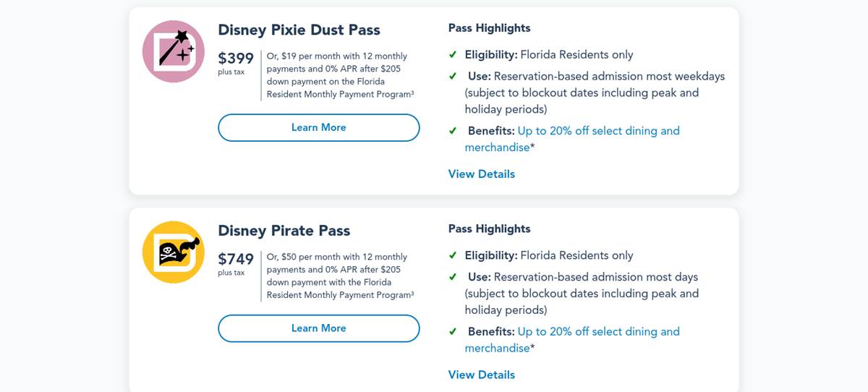The height and width of the screenshot is (392, 868).
Task: Open View Details for Pixie Dust Pass
Action: pyautogui.click(x=482, y=174)
